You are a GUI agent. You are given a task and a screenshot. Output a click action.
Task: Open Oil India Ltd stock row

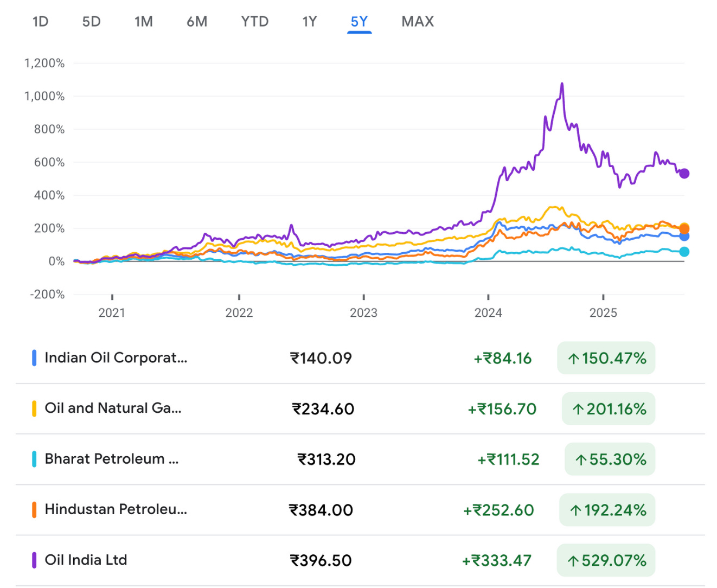pyautogui.click(x=360, y=560)
